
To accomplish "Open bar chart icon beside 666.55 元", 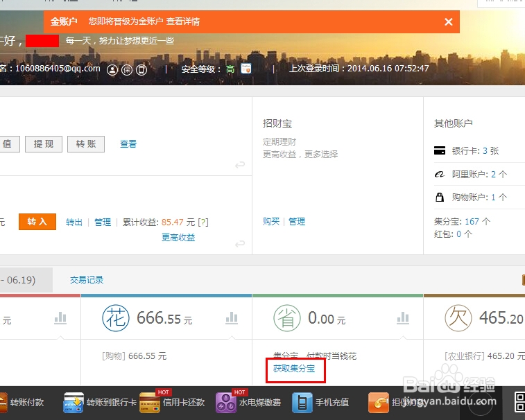I will [x=232, y=318].
